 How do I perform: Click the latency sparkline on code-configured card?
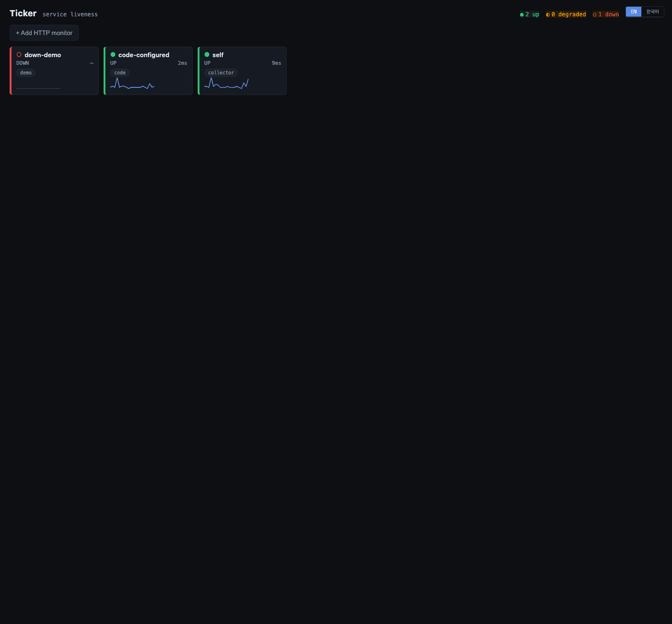(x=132, y=84)
